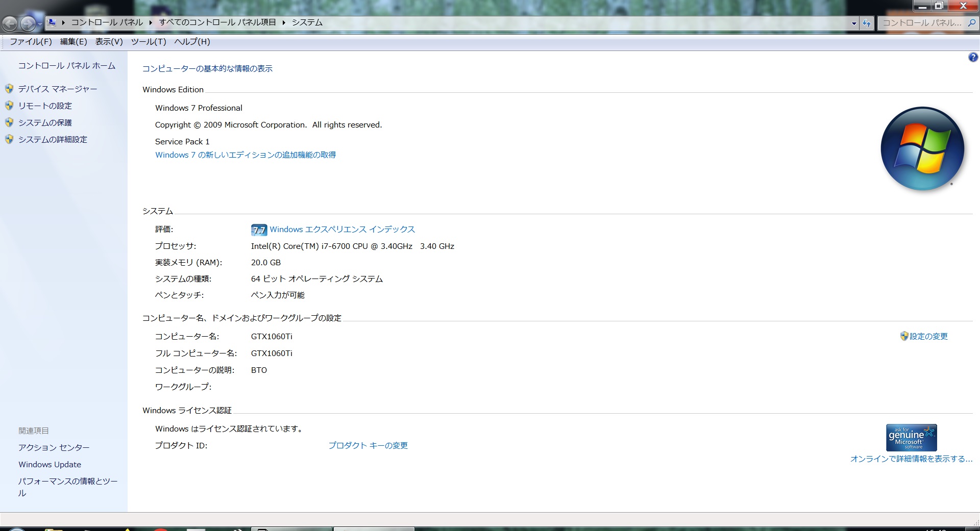Click the 64 ビット オペレーティング システム value
Image resolution: width=980 pixels, height=531 pixels.
[317, 279]
